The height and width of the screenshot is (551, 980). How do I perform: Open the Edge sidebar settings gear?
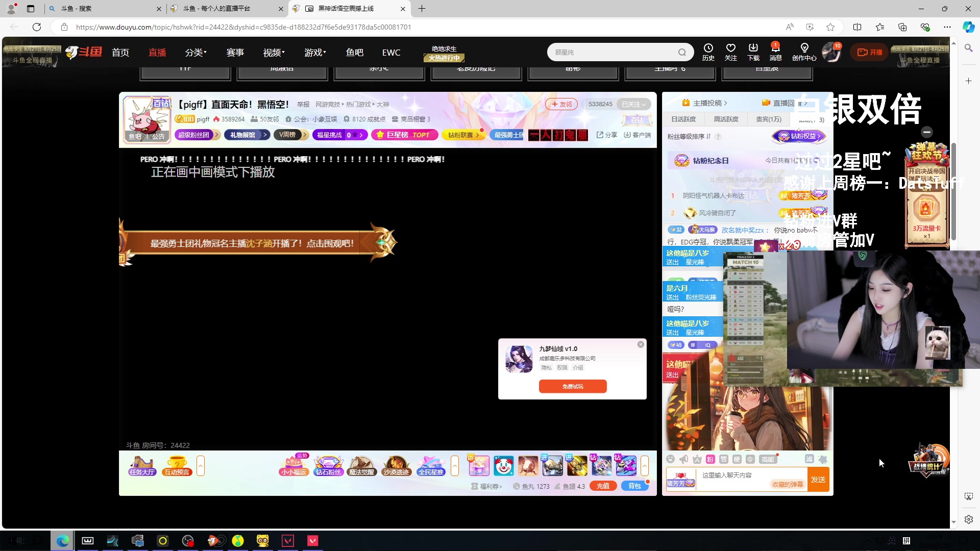click(968, 519)
